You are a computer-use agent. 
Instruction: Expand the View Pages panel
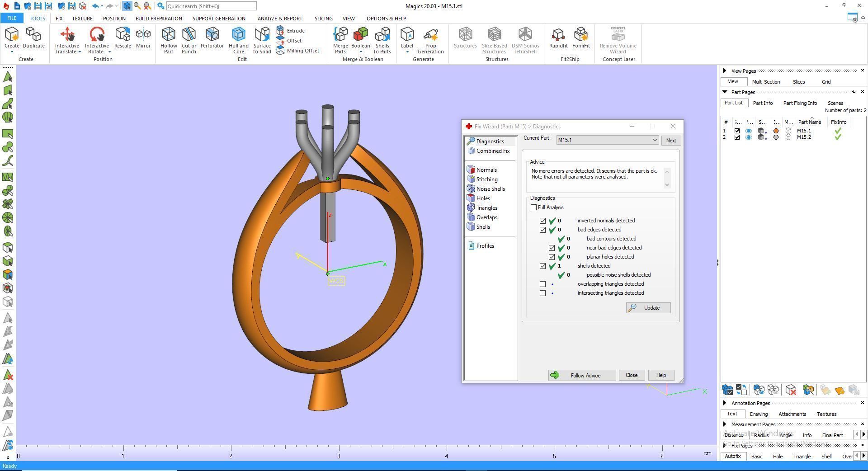point(724,71)
